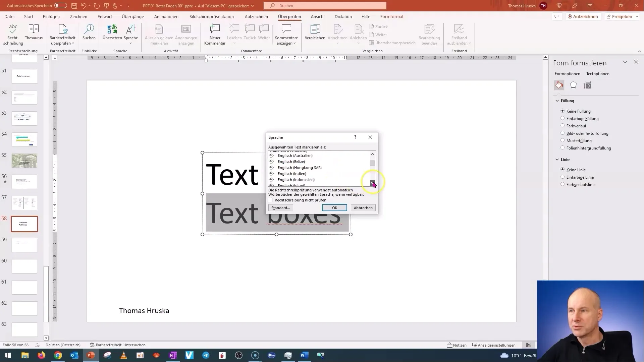The height and width of the screenshot is (362, 644).
Task: Click OK button in Sprache dialog
Action: click(334, 208)
